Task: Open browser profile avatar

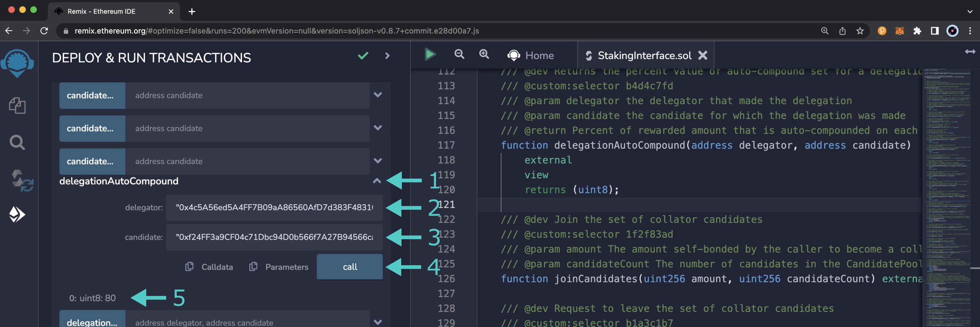Action: [952, 31]
